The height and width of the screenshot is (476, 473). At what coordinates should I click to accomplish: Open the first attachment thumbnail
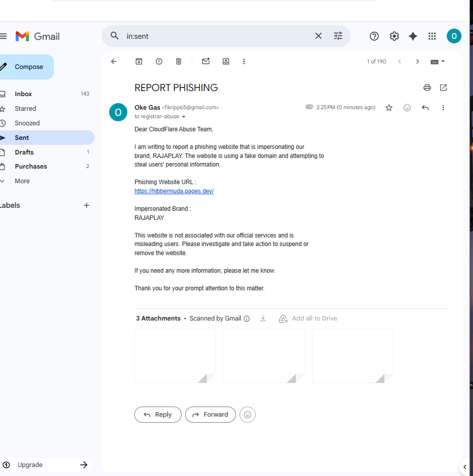coord(175,356)
